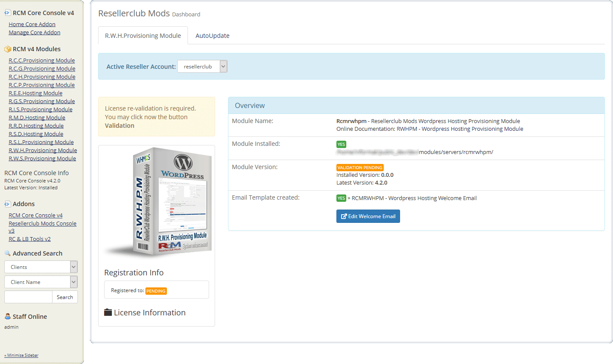
Task: Click the Online Documentation RWHPM text
Action: (x=430, y=129)
